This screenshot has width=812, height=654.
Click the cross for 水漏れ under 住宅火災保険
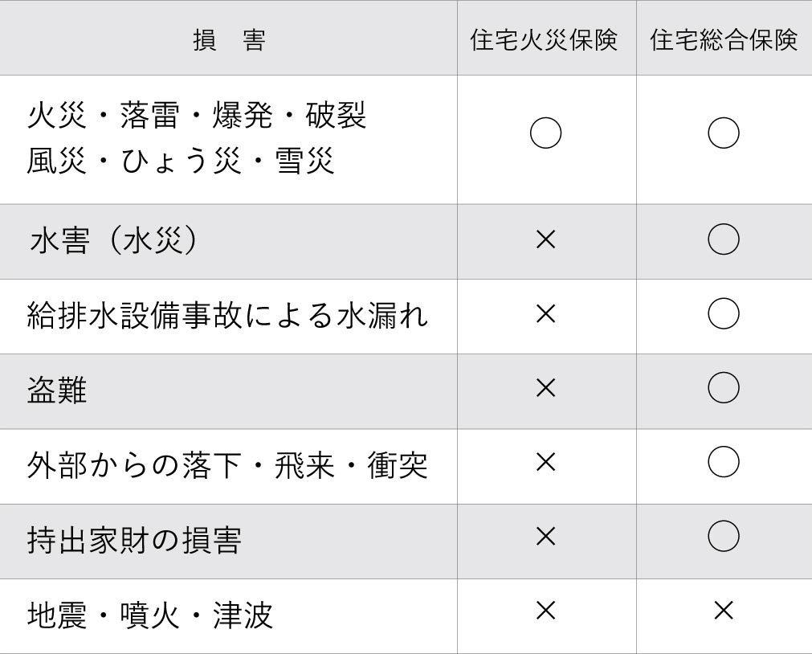(546, 313)
